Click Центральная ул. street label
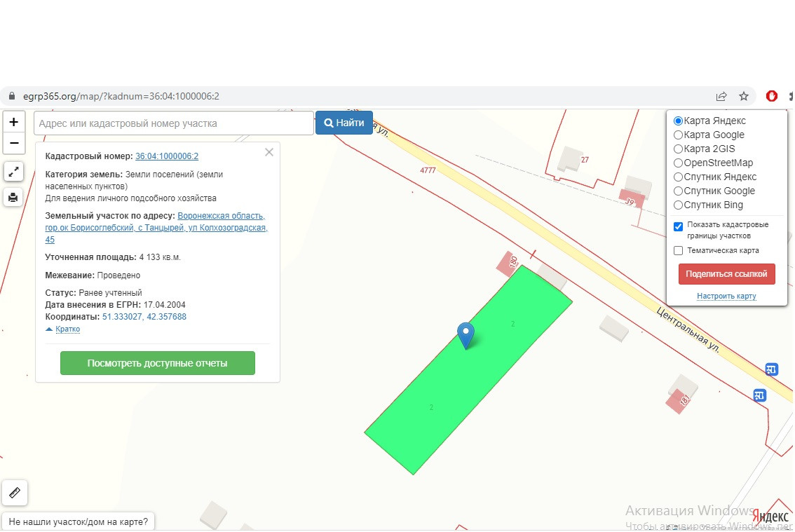795x532 pixels. (x=688, y=329)
